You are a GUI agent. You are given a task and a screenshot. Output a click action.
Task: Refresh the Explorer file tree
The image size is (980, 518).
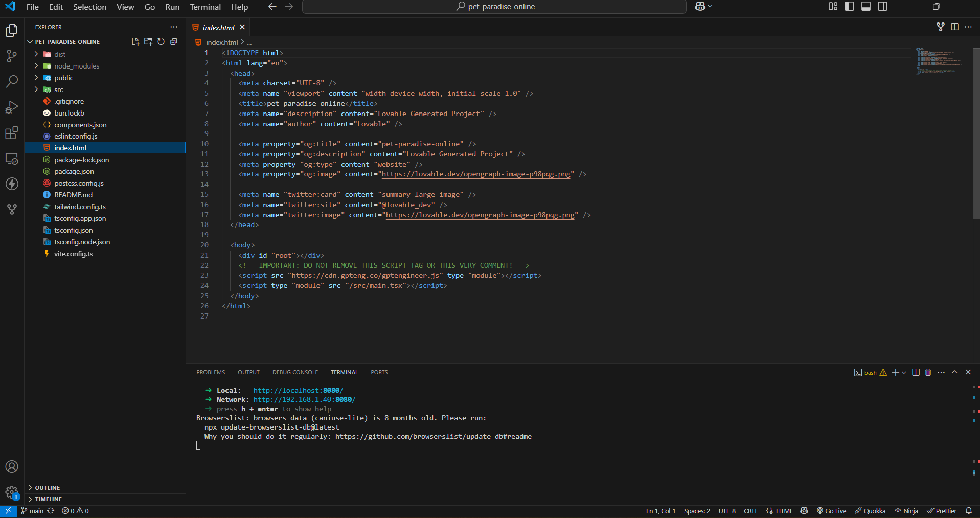[161, 42]
